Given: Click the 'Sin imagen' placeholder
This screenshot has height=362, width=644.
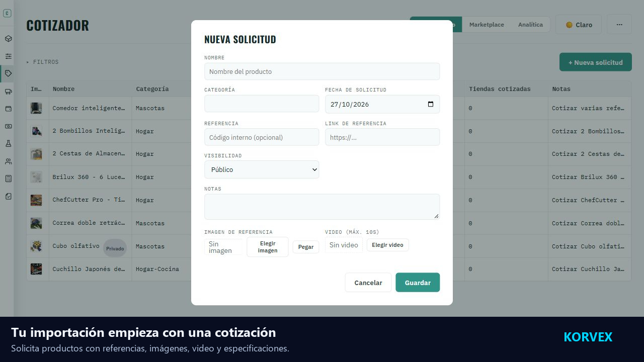Looking at the screenshot, I should tap(224, 247).
